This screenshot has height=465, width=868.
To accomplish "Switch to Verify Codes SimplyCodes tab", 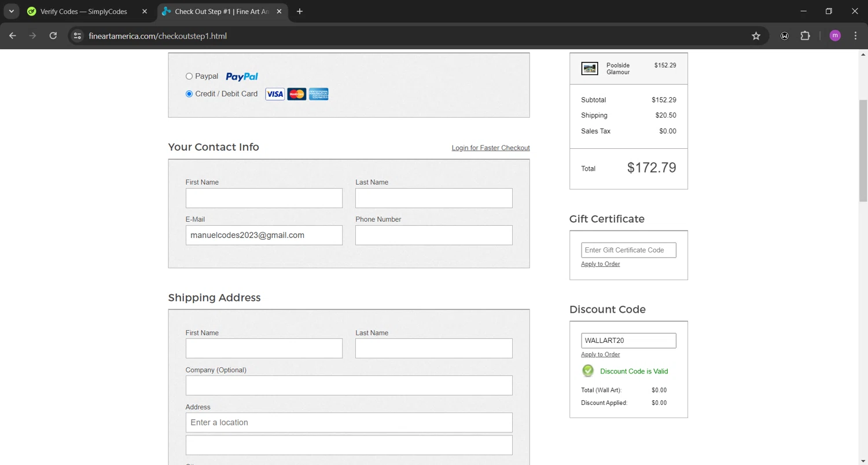I will (x=83, y=12).
